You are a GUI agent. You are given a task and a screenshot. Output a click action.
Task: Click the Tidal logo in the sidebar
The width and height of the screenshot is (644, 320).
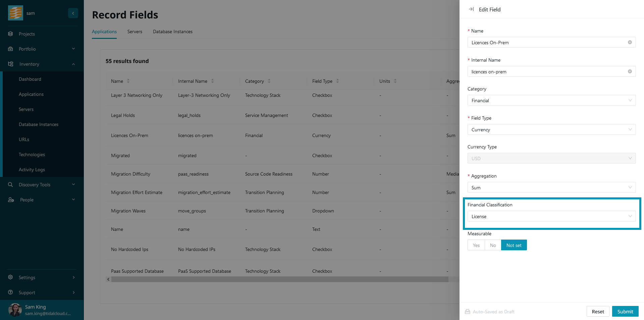click(x=15, y=13)
